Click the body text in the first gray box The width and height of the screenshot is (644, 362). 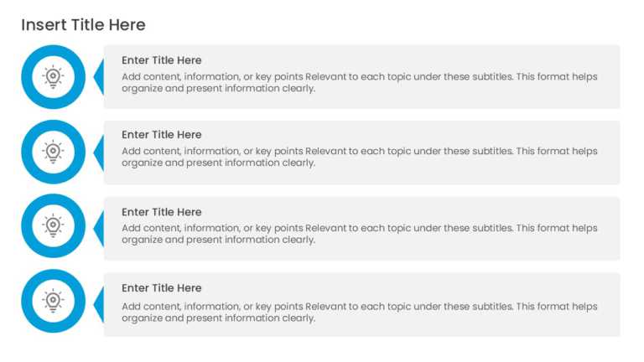(360, 82)
